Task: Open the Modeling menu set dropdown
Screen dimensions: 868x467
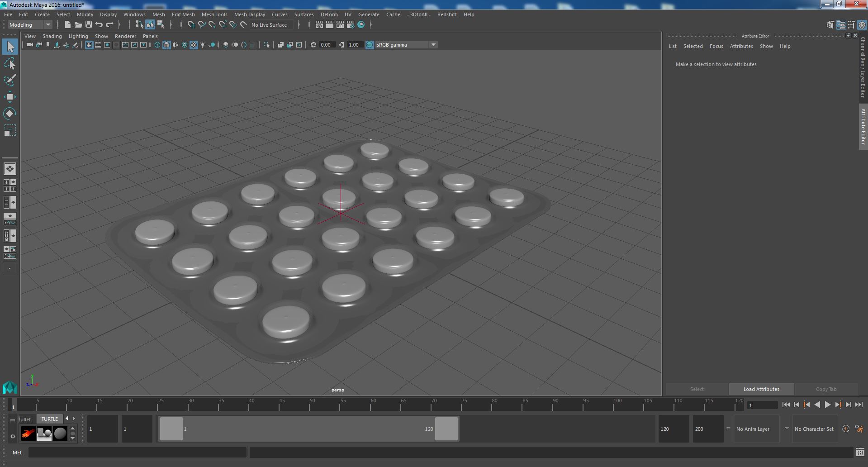Action: (x=30, y=25)
